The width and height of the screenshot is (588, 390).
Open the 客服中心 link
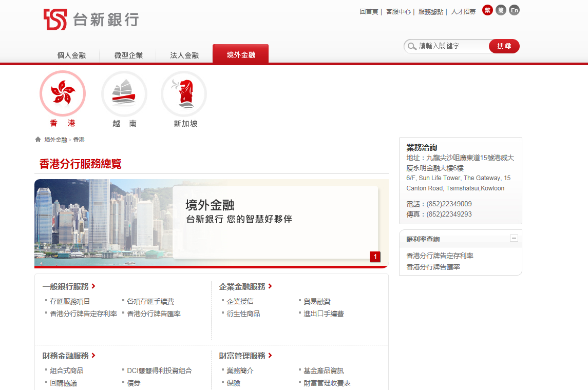point(399,12)
